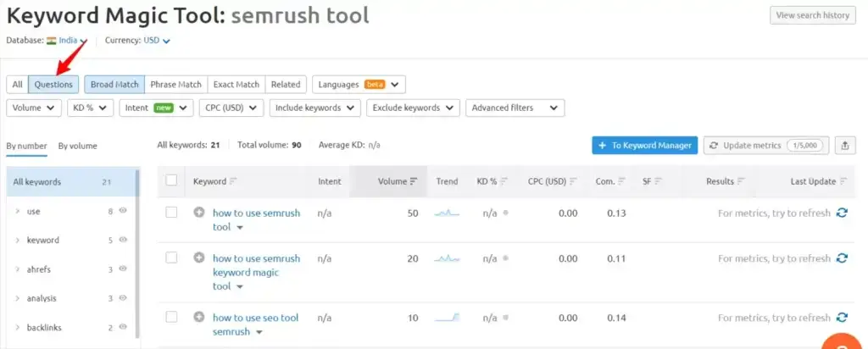Viewport: 868px width, 349px height.
Task: Tick the select-all checkbox in table header
Action: pyautogui.click(x=171, y=180)
